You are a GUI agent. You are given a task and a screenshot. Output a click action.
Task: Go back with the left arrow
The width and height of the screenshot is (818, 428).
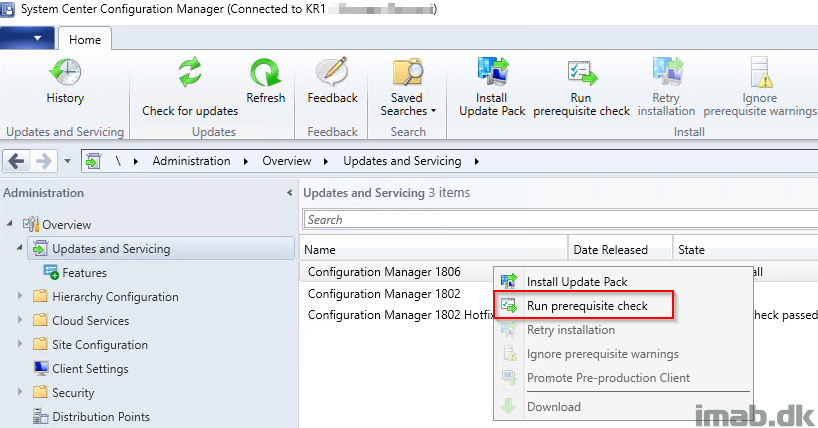pyautogui.click(x=16, y=161)
